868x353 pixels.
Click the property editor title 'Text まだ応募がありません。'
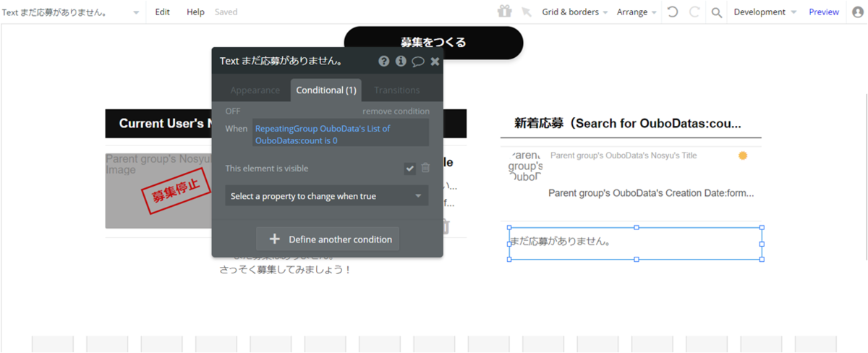281,61
